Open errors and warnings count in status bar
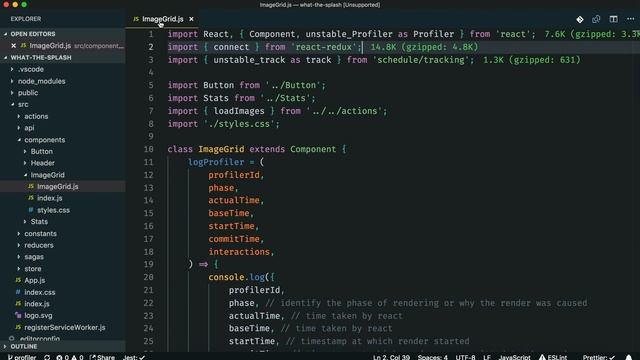640x360 pixels. pos(70,357)
